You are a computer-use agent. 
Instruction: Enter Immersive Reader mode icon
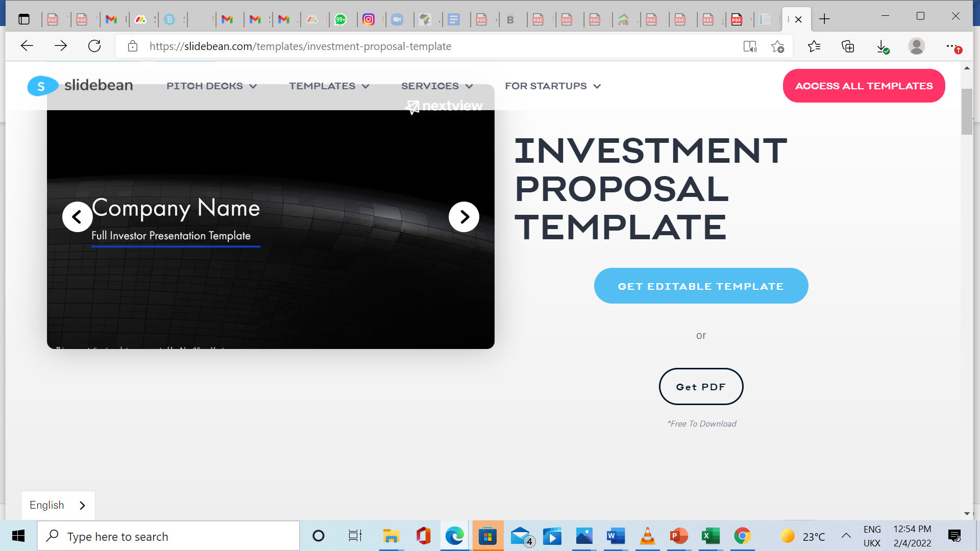[750, 46]
